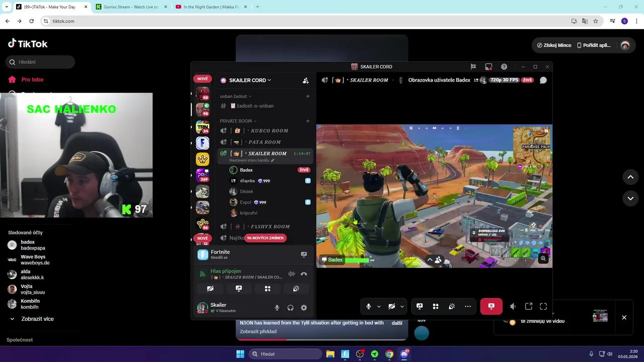
Task: Add channel to unban žadost category
Action: 308,96
